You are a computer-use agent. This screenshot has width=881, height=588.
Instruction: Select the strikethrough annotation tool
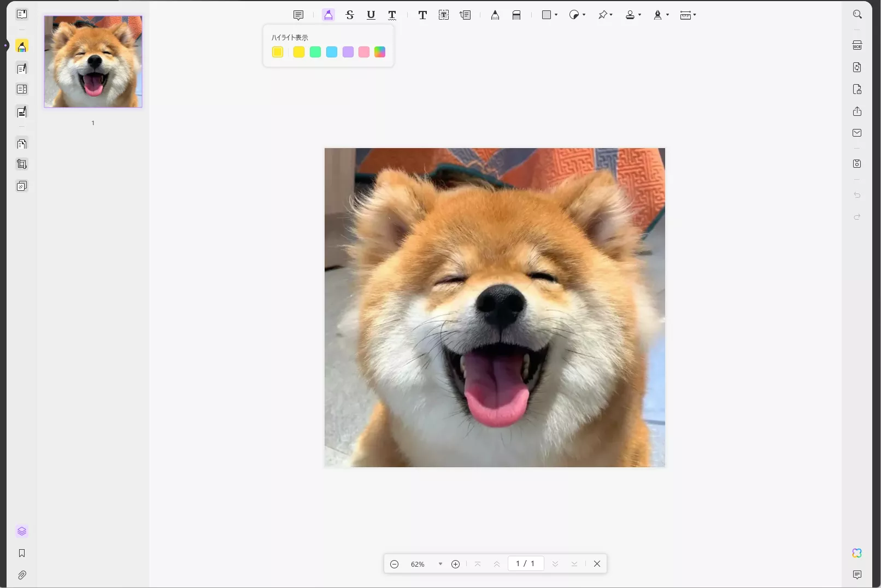pos(350,15)
